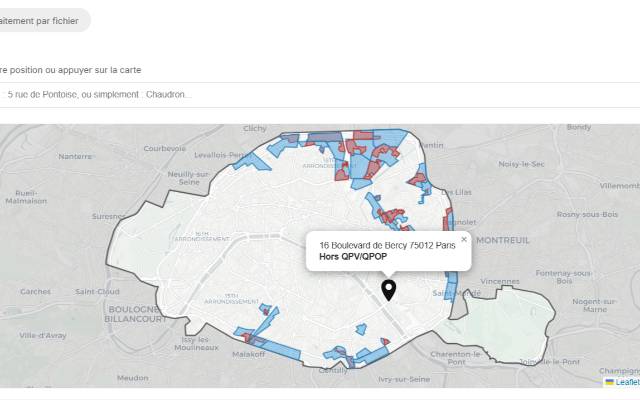The height and width of the screenshot is (400, 640).
Task: Click the address text in the popup
Action: coord(386,245)
